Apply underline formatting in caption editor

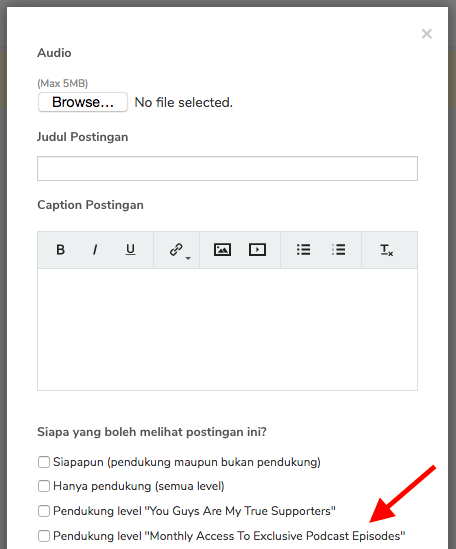click(x=130, y=250)
